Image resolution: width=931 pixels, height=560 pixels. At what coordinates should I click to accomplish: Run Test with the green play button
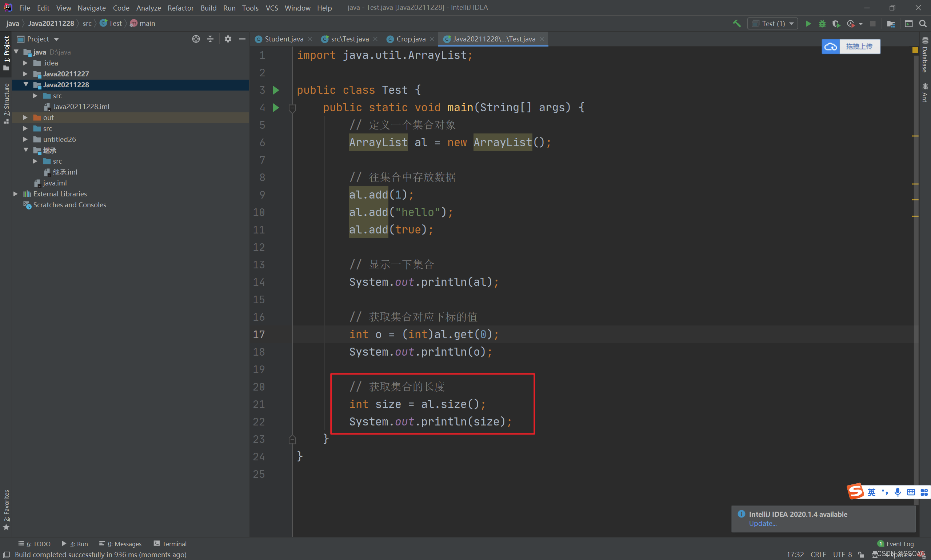pyautogui.click(x=808, y=23)
